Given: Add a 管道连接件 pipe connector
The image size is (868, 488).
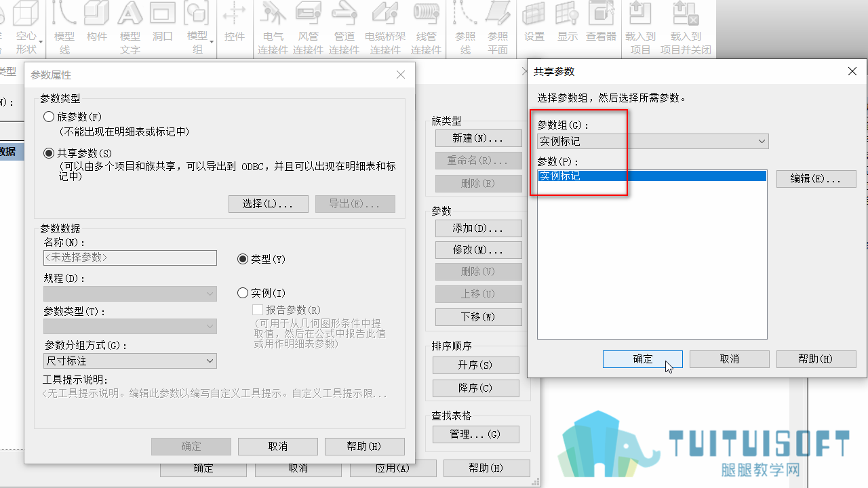Looking at the screenshot, I should pos(344,28).
